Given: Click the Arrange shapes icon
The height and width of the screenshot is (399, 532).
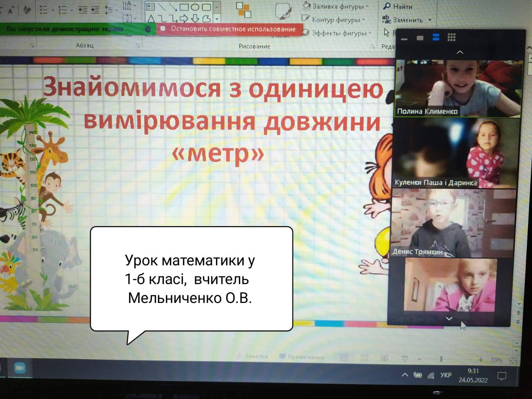Looking at the screenshot, I should (243, 10).
